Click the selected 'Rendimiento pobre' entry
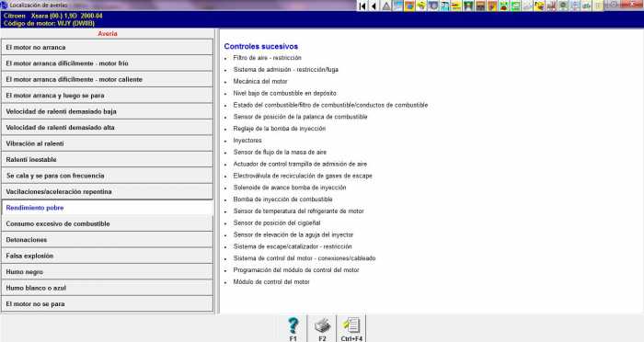This screenshot has width=644, height=342. (108, 208)
